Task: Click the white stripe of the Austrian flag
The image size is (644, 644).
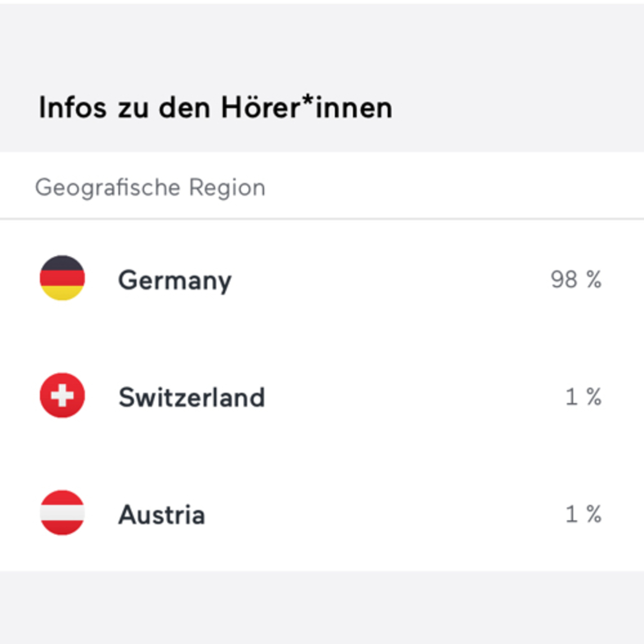Action: click(62, 513)
